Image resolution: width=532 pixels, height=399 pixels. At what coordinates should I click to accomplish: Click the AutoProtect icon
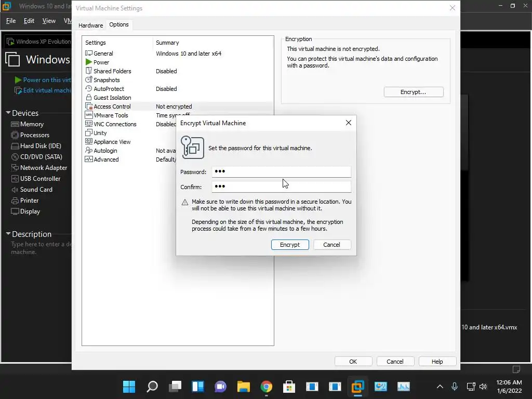click(88, 88)
